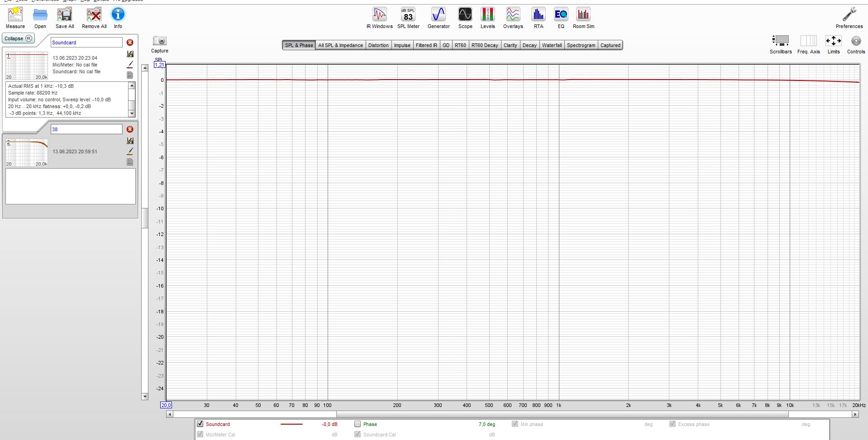The width and height of the screenshot is (868, 440).
Task: Save measurement 38
Action: point(130,141)
